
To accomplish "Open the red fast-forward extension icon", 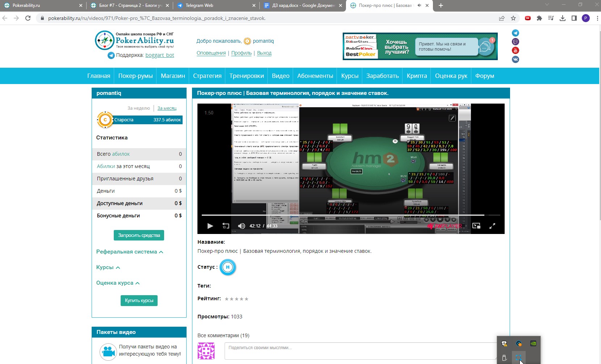I will pyautogui.click(x=528, y=18).
